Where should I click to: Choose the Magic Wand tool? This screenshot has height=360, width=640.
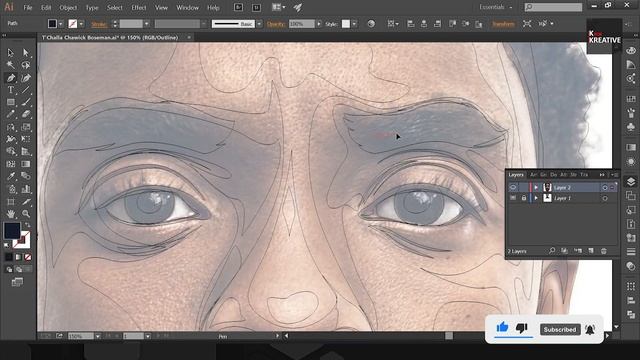pyautogui.click(x=11, y=65)
